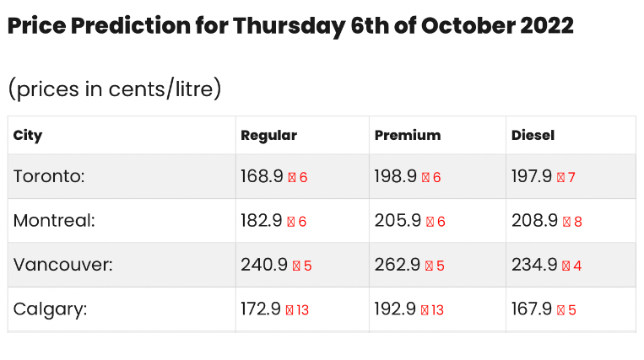
Task: Select the Premium column header
Action: pyautogui.click(x=408, y=135)
